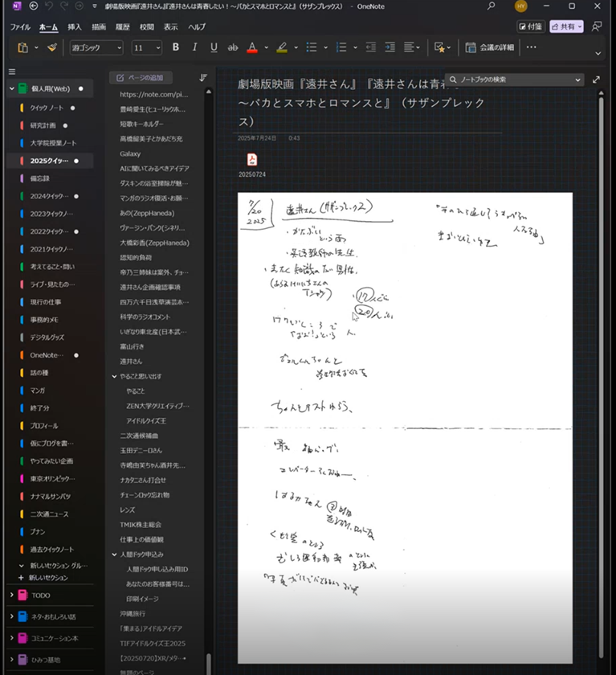
Task: Open the font size 11 dropdown
Action: (x=146, y=47)
